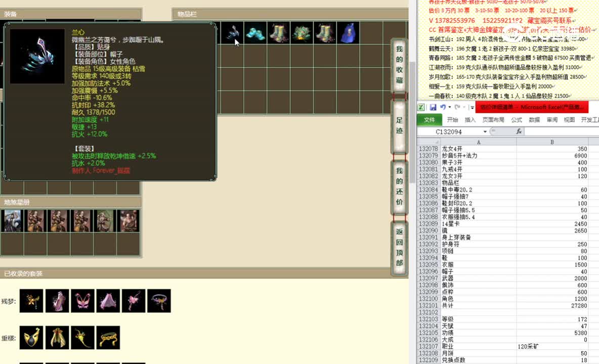599x364 pixels.
Task: Select the blue robe item in 物品栏
Action: [348, 33]
